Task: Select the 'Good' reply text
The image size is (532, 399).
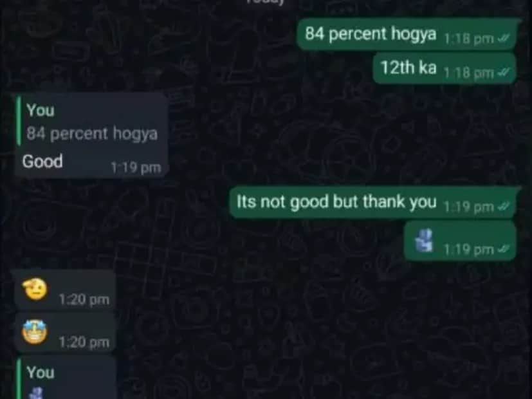Action: coord(42,161)
